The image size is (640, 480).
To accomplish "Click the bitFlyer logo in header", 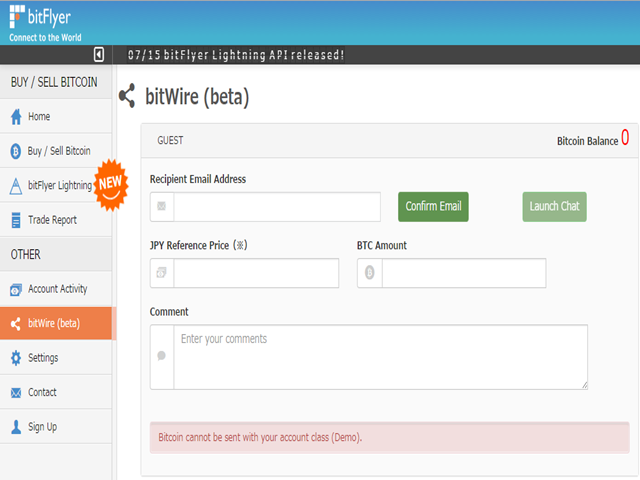I will pyautogui.click(x=42, y=22).
